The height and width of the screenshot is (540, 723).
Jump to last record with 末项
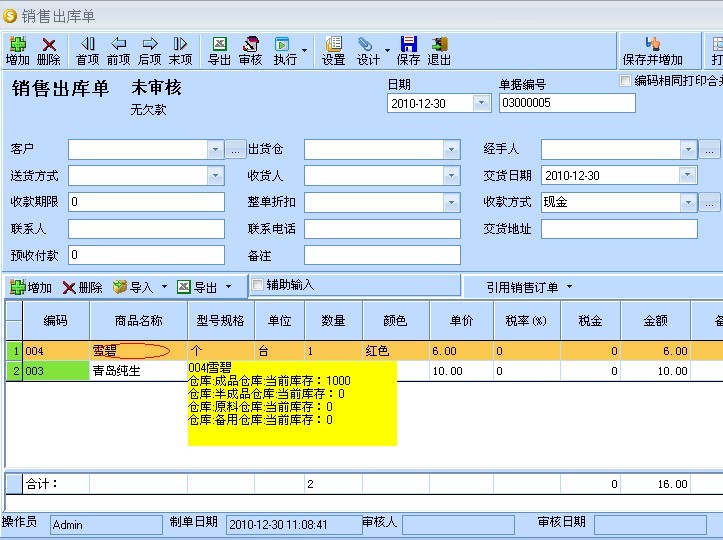pos(180,51)
